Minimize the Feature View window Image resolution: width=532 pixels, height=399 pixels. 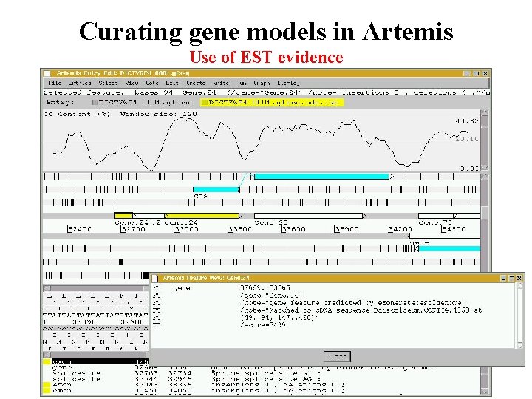(x=503, y=278)
